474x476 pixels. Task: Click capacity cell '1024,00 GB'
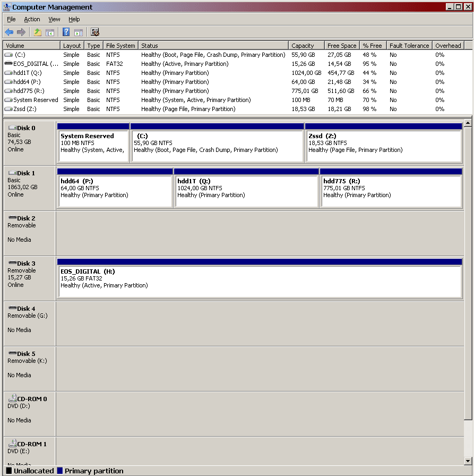point(306,73)
